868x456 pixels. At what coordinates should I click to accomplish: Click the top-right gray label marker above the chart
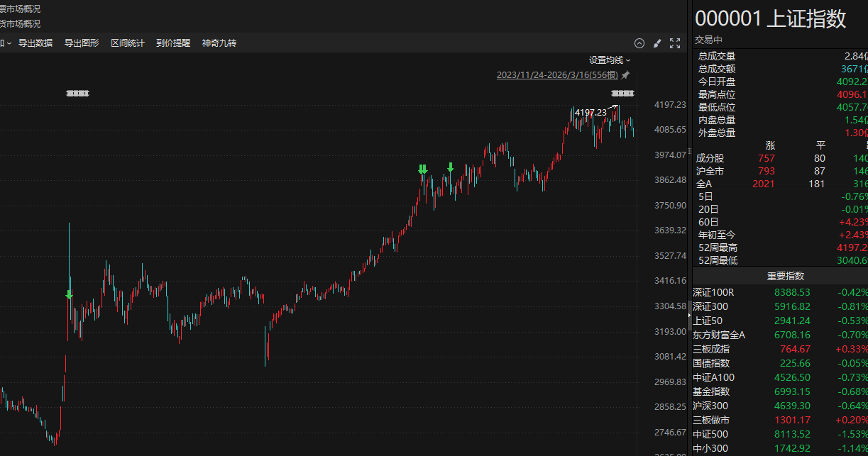622,94
